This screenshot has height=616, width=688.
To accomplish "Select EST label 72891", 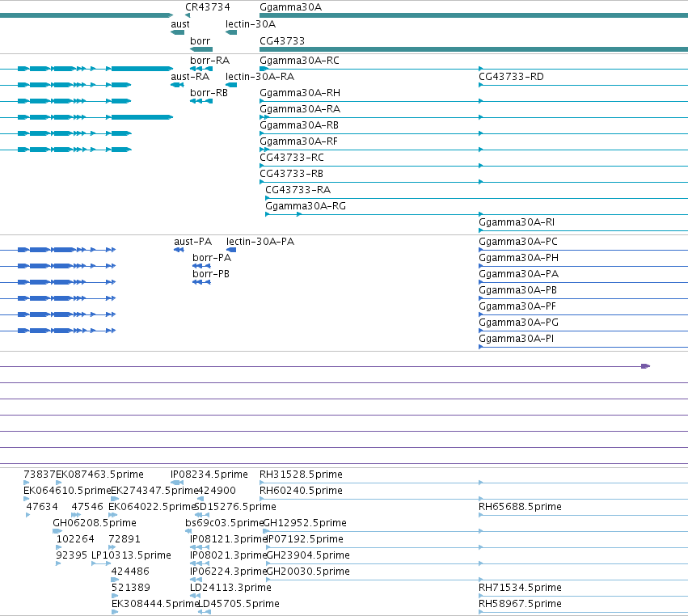I will (x=125, y=538).
